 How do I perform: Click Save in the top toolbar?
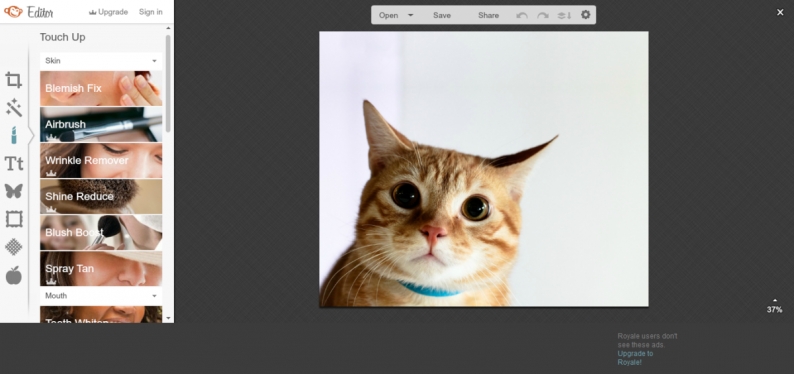coord(442,15)
